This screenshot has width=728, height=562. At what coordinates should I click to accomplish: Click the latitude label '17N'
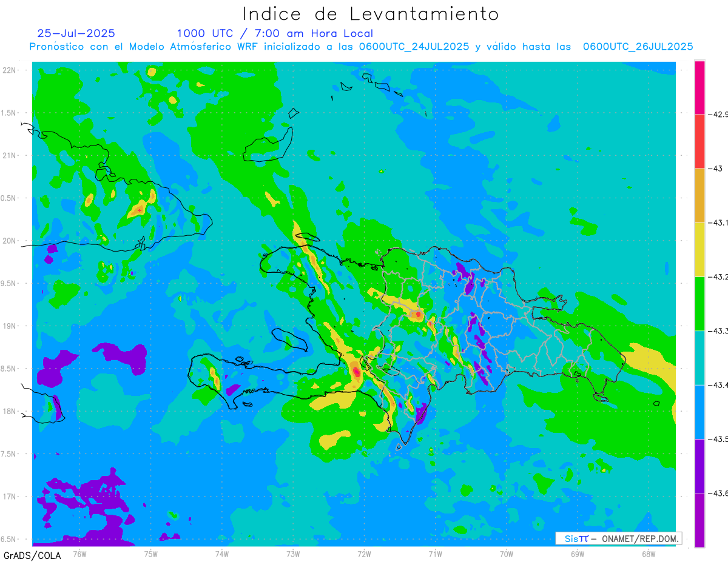(x=9, y=497)
